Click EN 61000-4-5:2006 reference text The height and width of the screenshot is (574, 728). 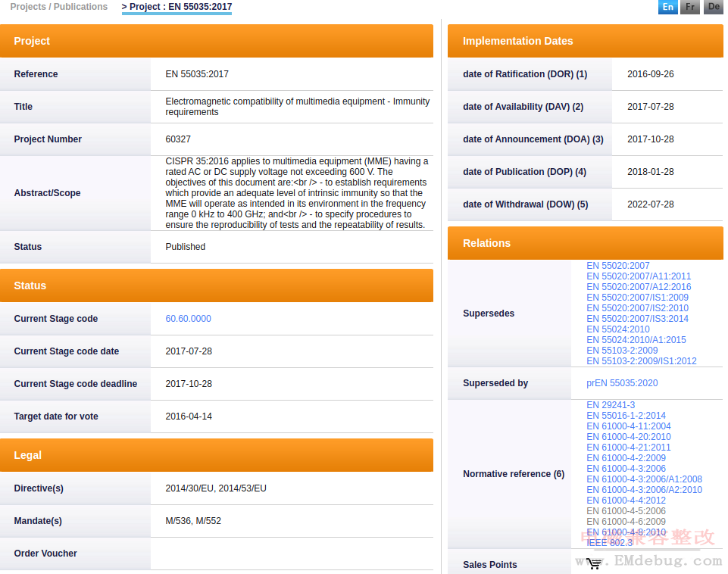pyautogui.click(x=626, y=511)
